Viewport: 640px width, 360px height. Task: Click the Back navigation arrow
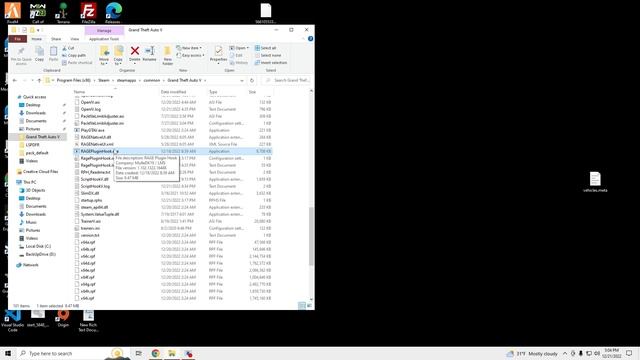coord(15,80)
